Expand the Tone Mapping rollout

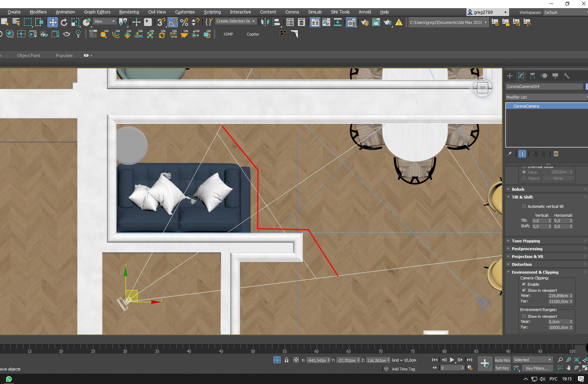[x=546, y=241]
